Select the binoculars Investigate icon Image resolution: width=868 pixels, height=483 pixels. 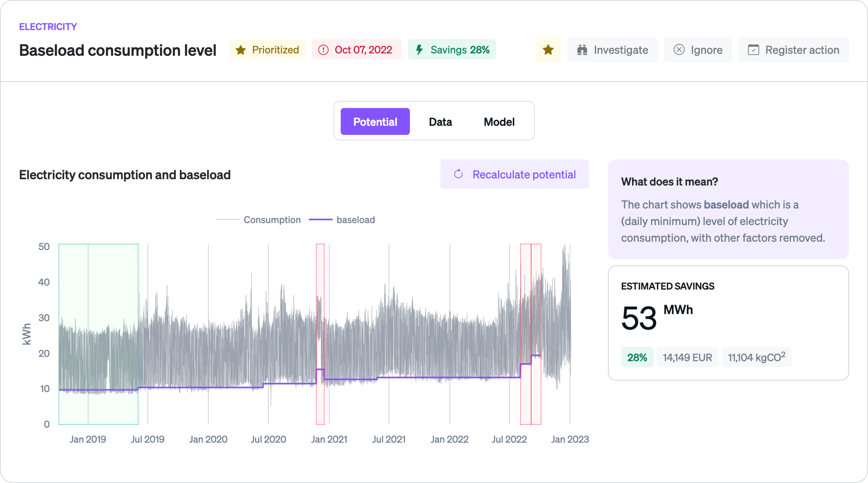[583, 50]
